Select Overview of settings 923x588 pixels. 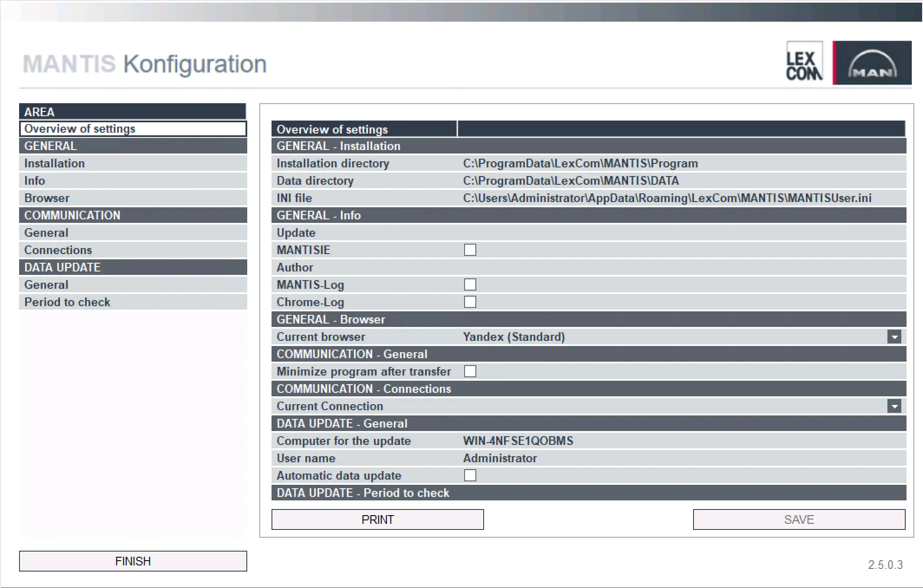(80, 129)
